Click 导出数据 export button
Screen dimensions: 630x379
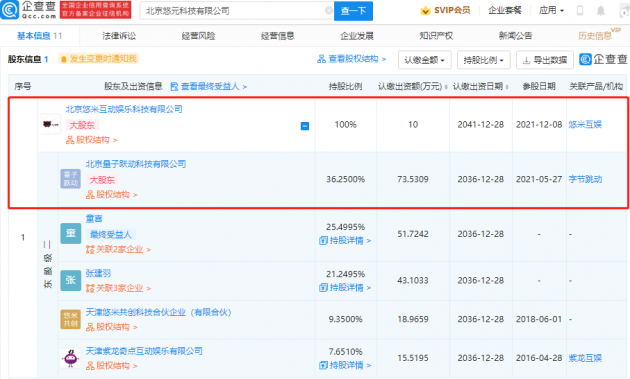(x=545, y=60)
